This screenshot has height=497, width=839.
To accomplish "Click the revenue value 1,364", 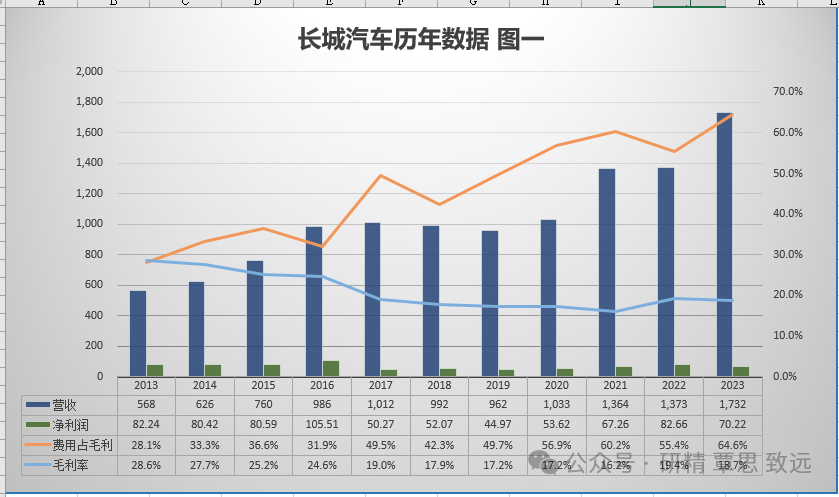I will pyautogui.click(x=615, y=404).
